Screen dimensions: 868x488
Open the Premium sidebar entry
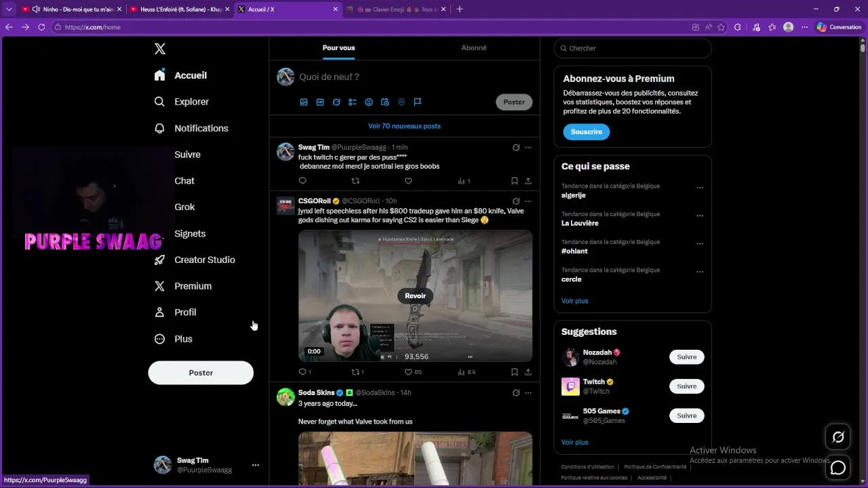pyautogui.click(x=183, y=286)
